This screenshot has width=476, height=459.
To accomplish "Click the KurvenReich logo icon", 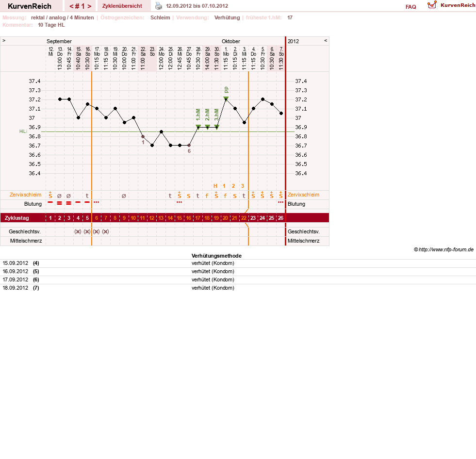I will [x=432, y=5].
